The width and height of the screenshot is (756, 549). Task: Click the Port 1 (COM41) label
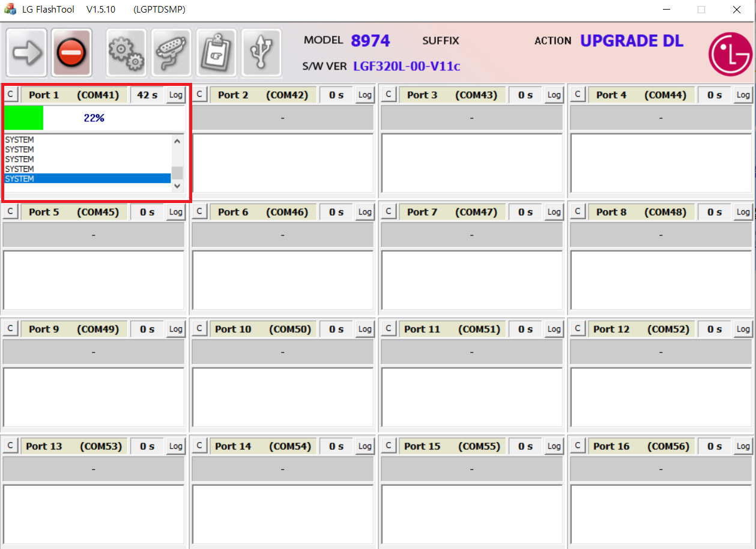tap(74, 95)
